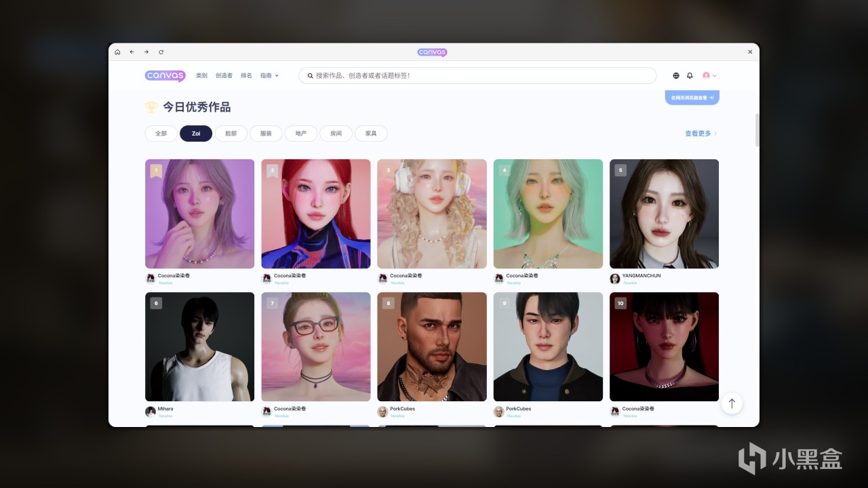Select the 脸部 filter tab
The height and width of the screenshot is (488, 868).
231,134
